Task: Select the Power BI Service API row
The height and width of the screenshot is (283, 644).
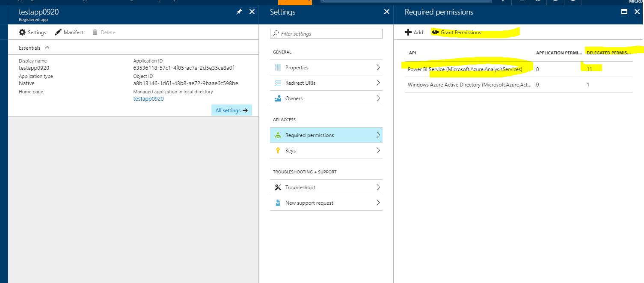Action: (x=519, y=69)
